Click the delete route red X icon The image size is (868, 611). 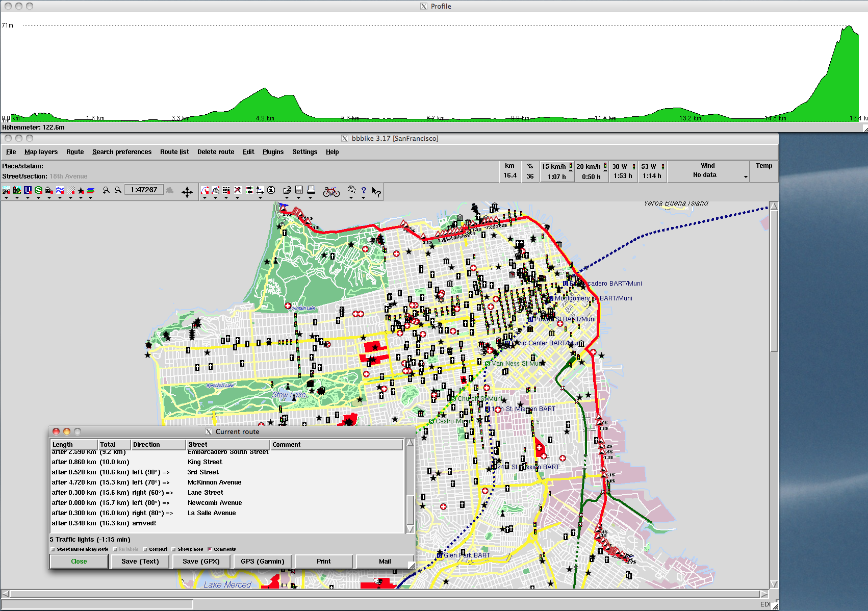pos(238,190)
